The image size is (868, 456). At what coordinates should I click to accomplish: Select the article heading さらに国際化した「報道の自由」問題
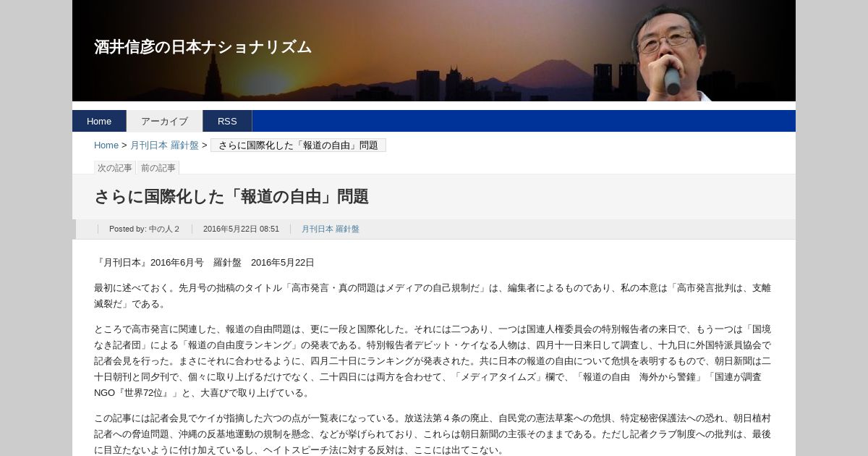point(231,196)
